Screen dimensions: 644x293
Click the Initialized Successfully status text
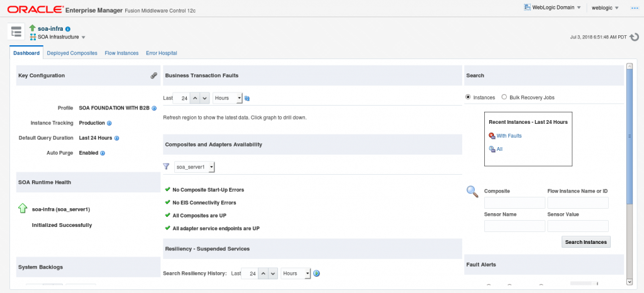click(x=62, y=225)
